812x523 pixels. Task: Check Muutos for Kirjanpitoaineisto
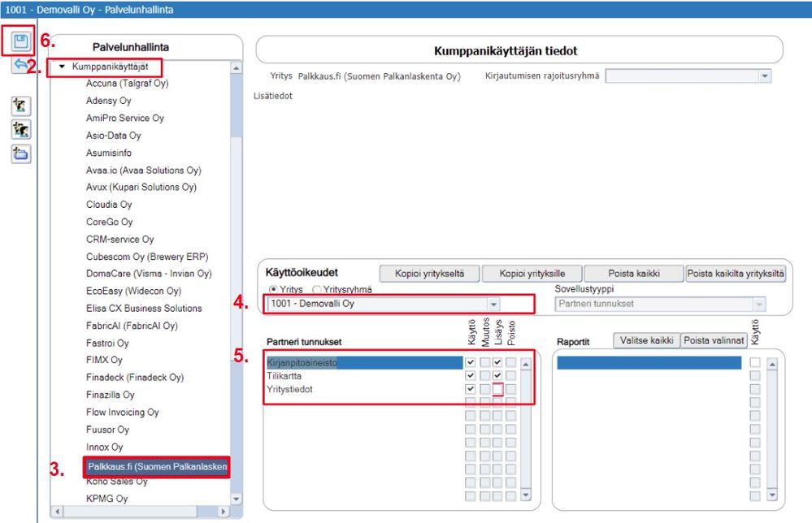(484, 362)
